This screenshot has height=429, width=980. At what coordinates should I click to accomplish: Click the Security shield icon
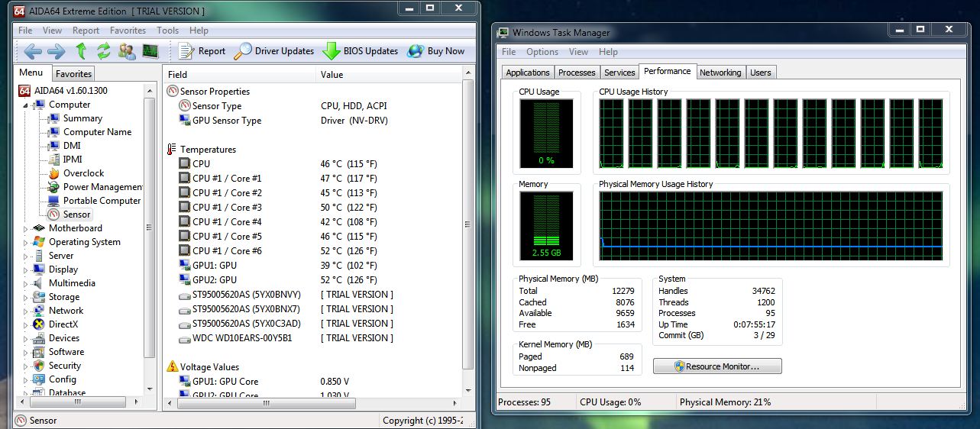point(39,366)
